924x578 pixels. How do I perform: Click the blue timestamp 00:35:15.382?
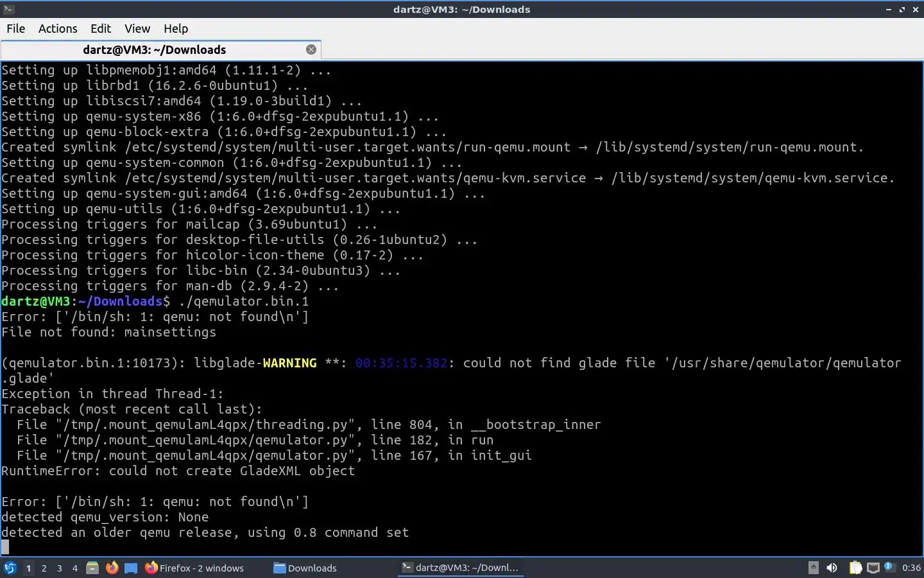[402, 363]
